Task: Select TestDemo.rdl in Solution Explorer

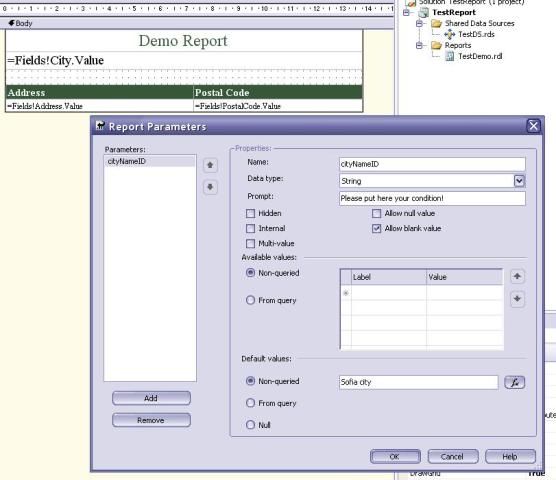Action: 480,56
